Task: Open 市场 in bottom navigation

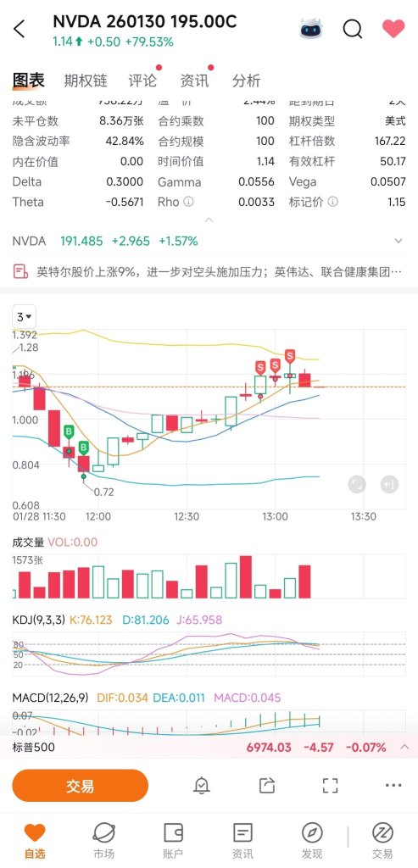Action: [x=103, y=840]
